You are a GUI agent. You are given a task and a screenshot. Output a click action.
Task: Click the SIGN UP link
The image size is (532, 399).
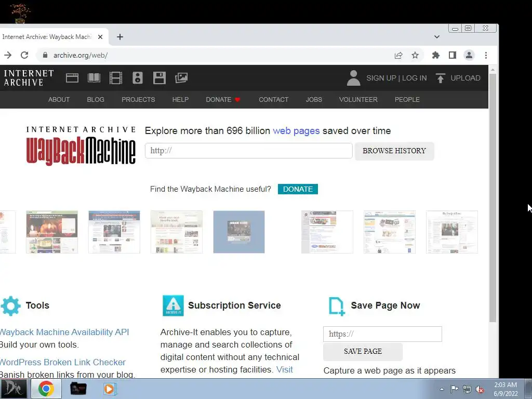381,78
